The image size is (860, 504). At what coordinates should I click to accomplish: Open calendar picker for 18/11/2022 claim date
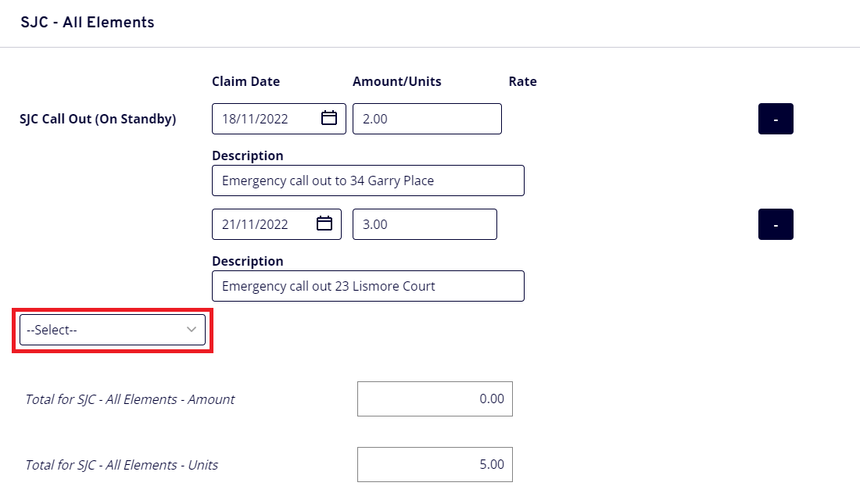329,119
